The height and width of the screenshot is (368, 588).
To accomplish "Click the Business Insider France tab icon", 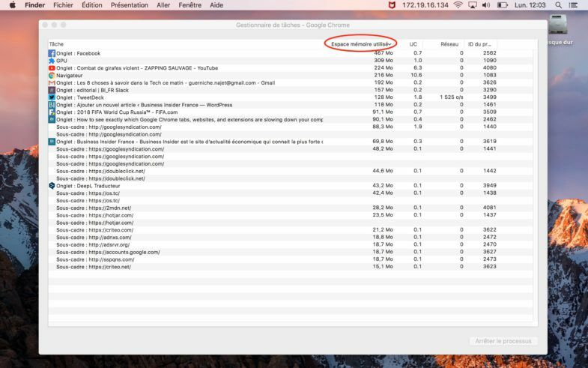I will [x=52, y=142].
